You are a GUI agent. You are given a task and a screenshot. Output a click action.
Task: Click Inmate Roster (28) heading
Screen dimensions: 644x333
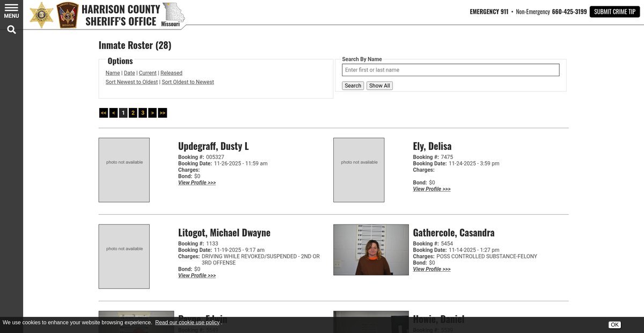pos(135,45)
